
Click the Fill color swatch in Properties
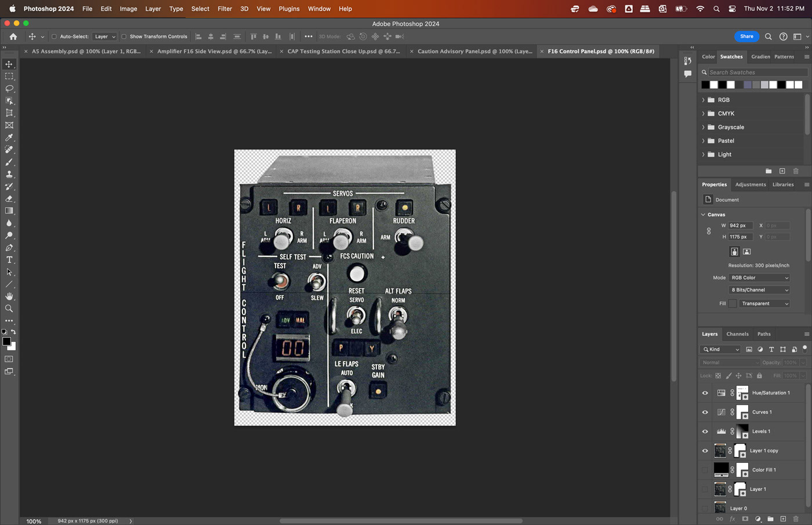[x=733, y=303]
